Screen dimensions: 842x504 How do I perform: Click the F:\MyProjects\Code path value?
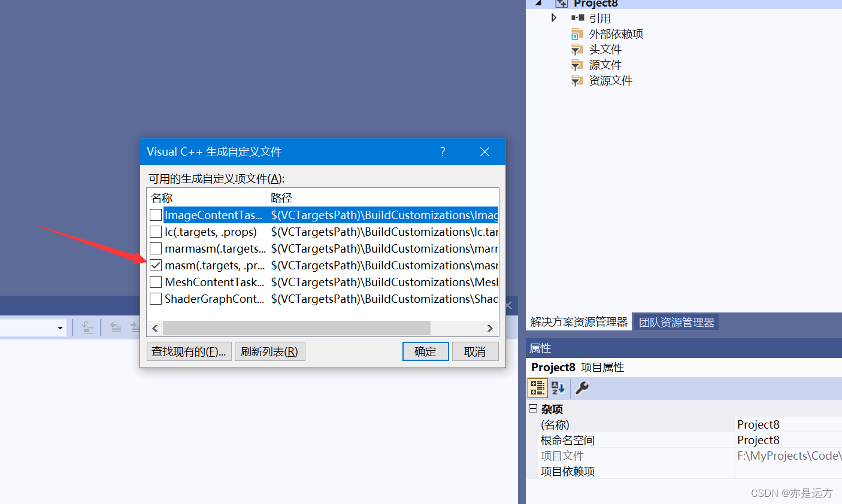pos(789,456)
